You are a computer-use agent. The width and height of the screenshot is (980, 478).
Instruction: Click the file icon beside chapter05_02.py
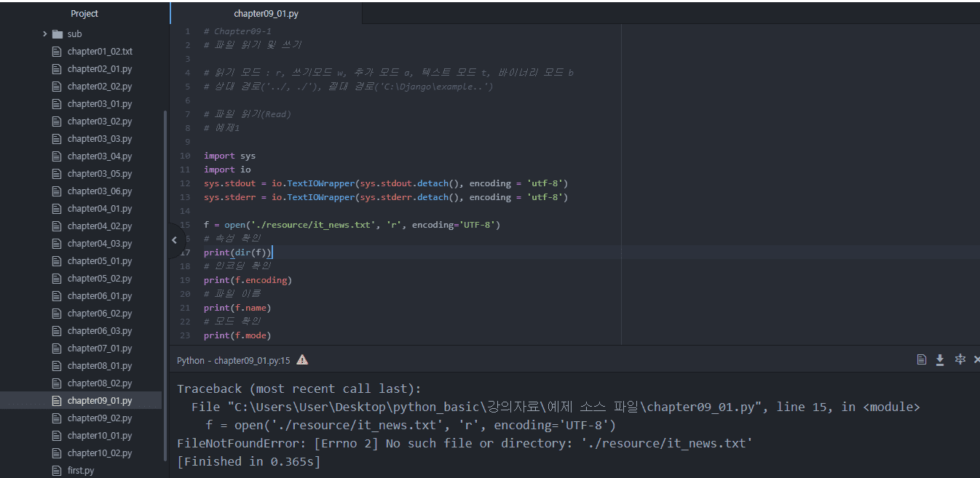coord(57,279)
